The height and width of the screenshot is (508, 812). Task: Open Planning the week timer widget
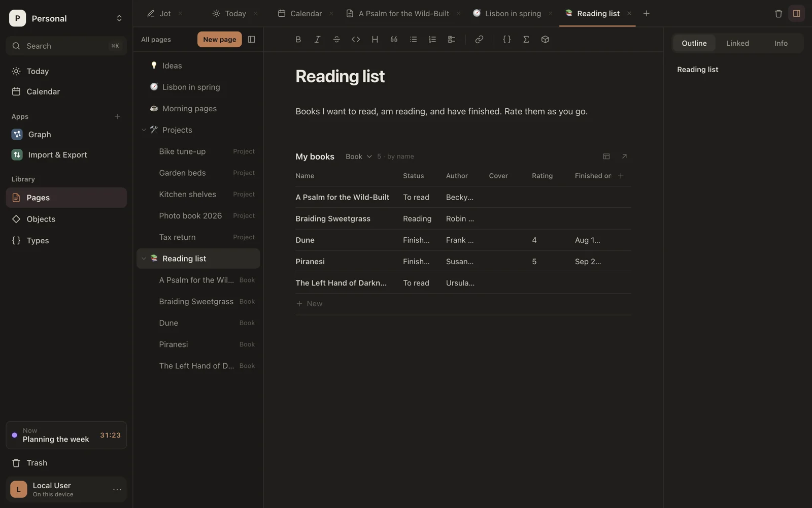click(66, 435)
